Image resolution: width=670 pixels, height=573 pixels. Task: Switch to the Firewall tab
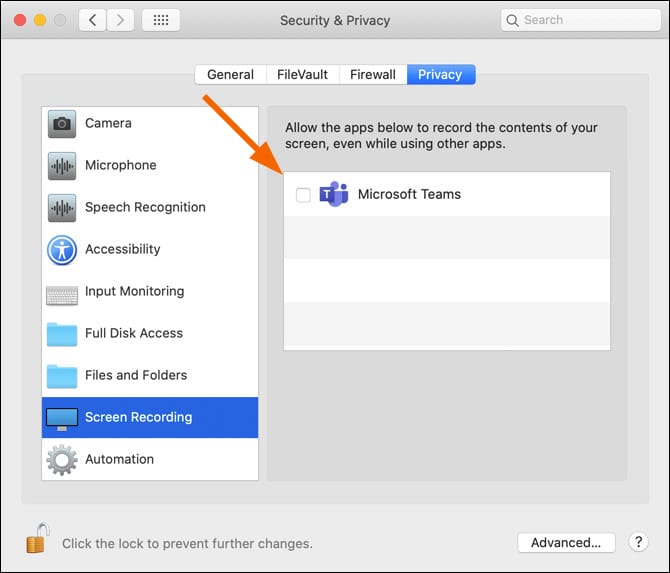coord(373,75)
